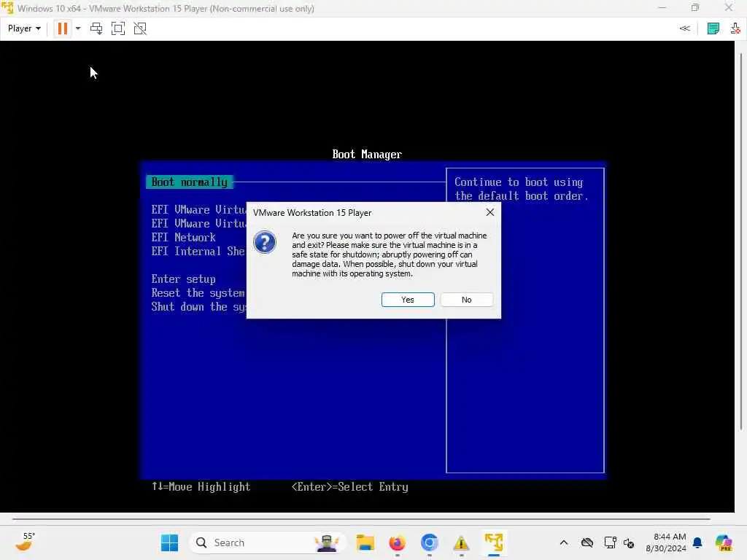Click the question mark icon in the dialog
This screenshot has height=560, width=747.
(x=265, y=242)
